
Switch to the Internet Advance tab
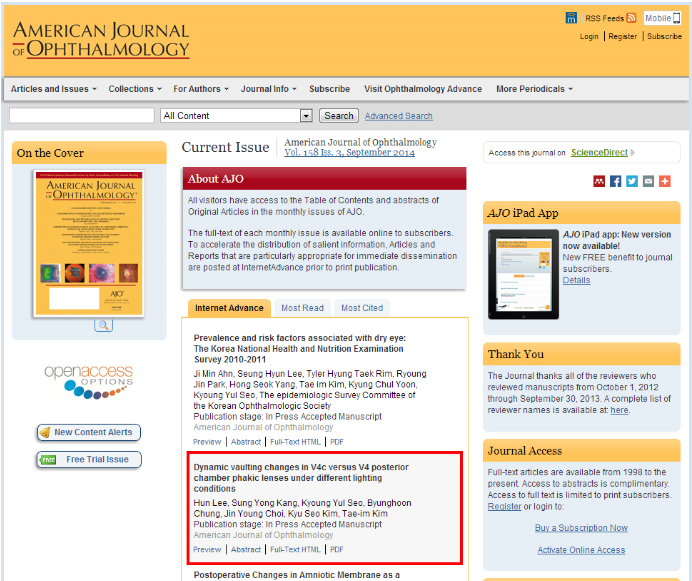[x=229, y=308]
